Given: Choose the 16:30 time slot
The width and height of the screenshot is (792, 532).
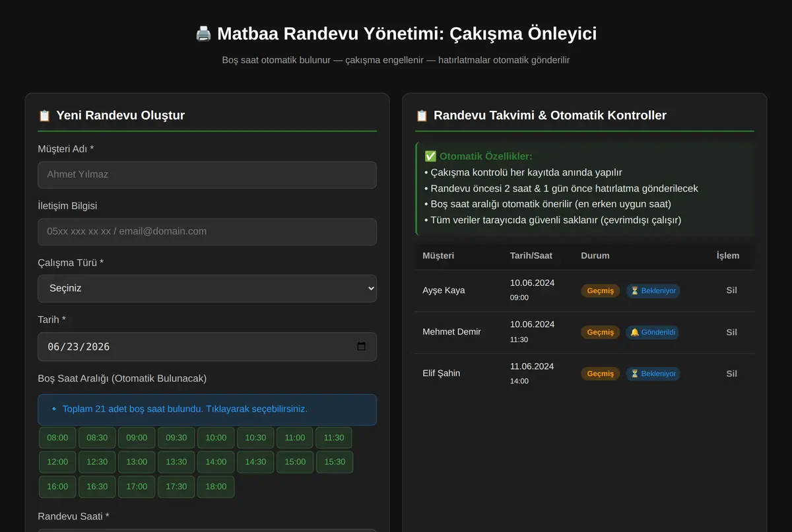Looking at the screenshot, I should (x=97, y=486).
